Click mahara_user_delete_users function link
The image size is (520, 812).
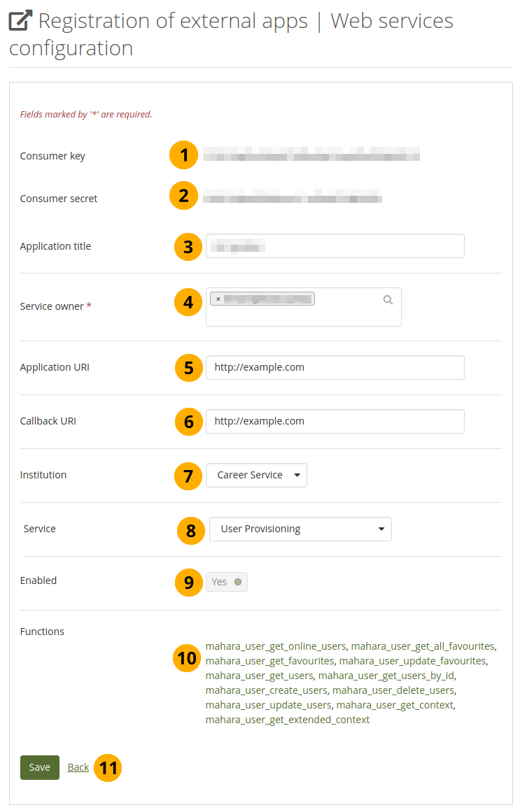tap(393, 690)
